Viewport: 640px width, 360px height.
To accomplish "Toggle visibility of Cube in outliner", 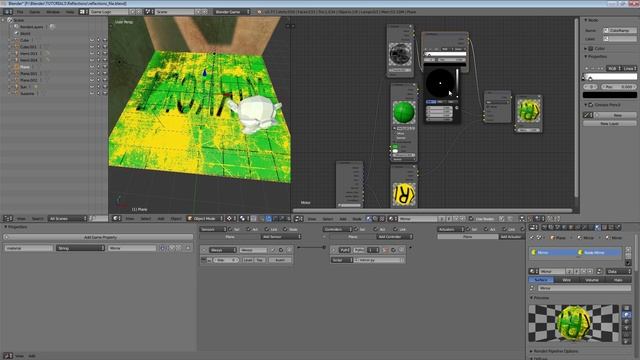I will click(x=92, y=40).
